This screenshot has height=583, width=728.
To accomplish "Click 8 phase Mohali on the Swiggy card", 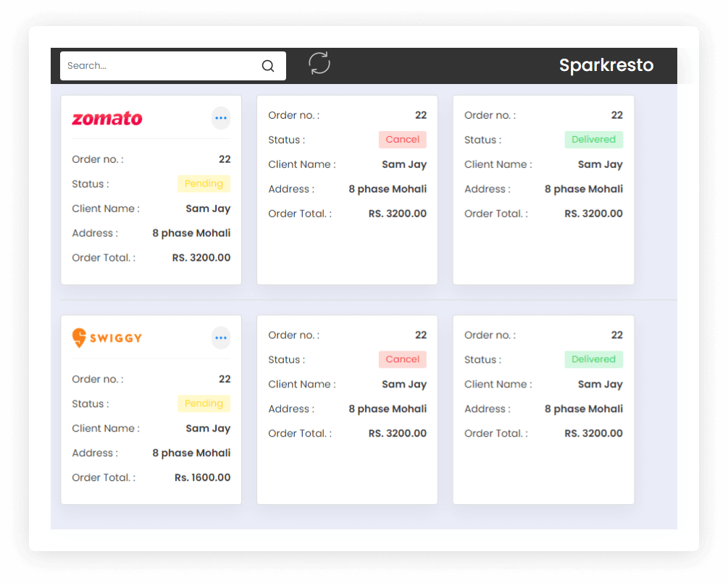I will [x=191, y=453].
